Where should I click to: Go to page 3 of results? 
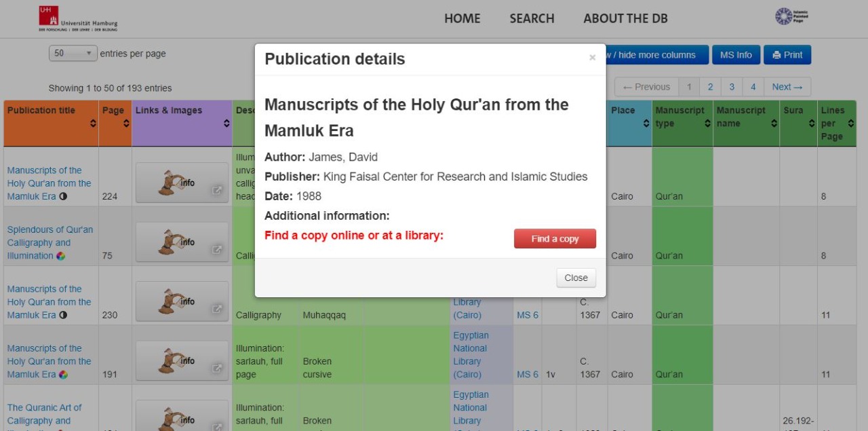732,87
